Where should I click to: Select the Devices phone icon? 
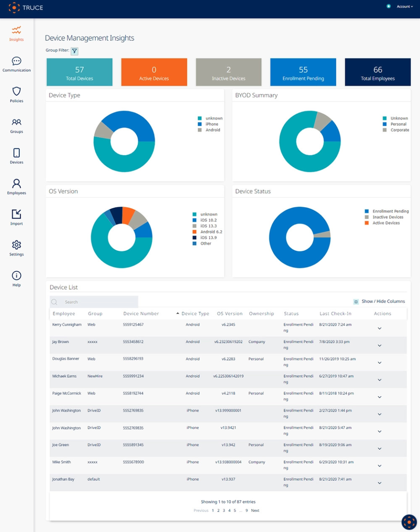[16, 153]
